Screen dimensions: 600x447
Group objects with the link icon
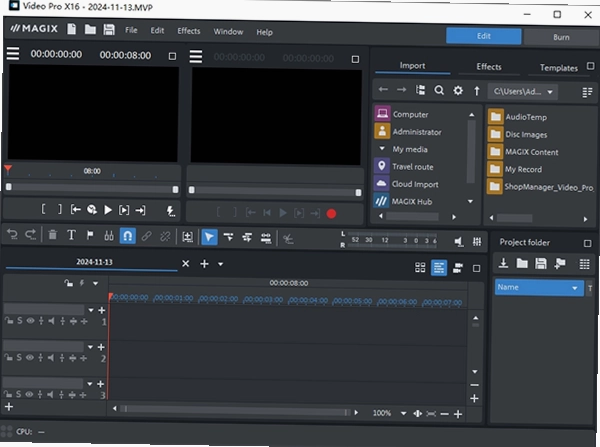click(x=146, y=236)
